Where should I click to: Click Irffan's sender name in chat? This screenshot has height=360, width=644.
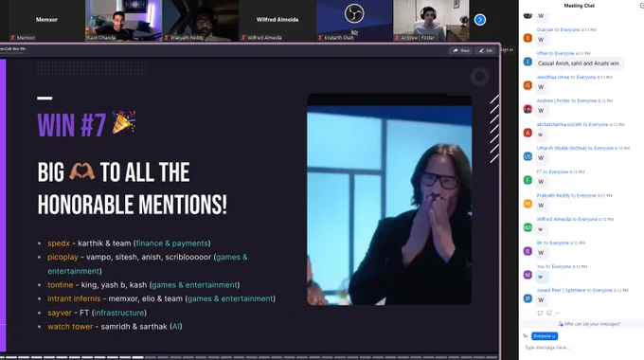tap(542, 53)
